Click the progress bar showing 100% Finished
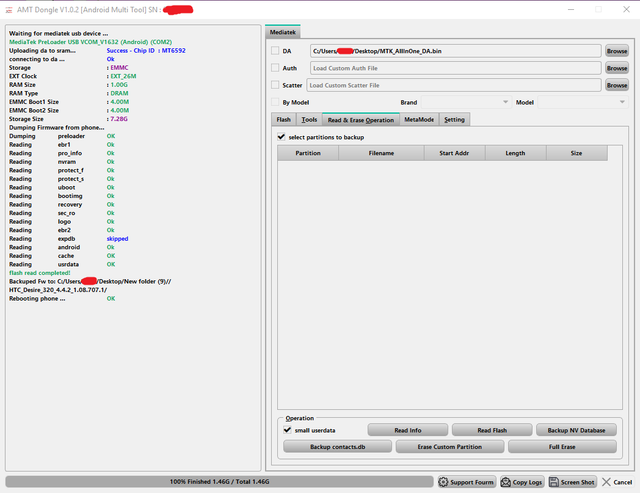Image resolution: width=640 pixels, height=493 pixels. (x=218, y=482)
